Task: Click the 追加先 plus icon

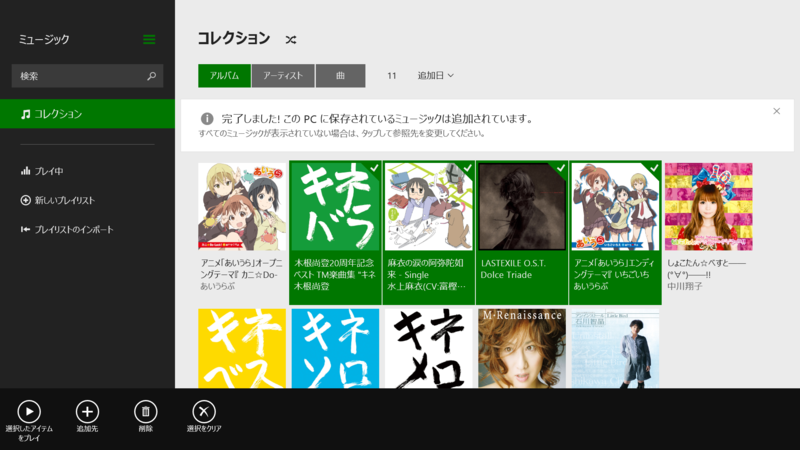Action: [x=87, y=412]
